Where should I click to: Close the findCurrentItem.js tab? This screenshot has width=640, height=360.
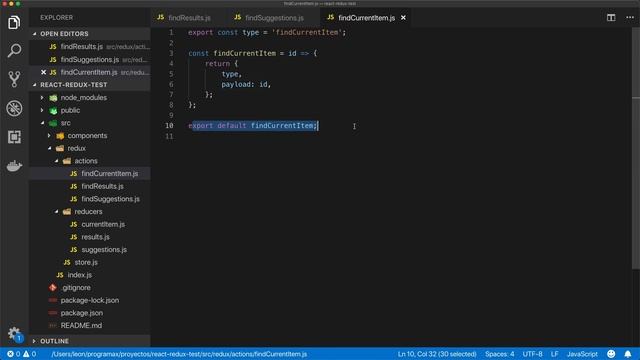tap(403, 18)
